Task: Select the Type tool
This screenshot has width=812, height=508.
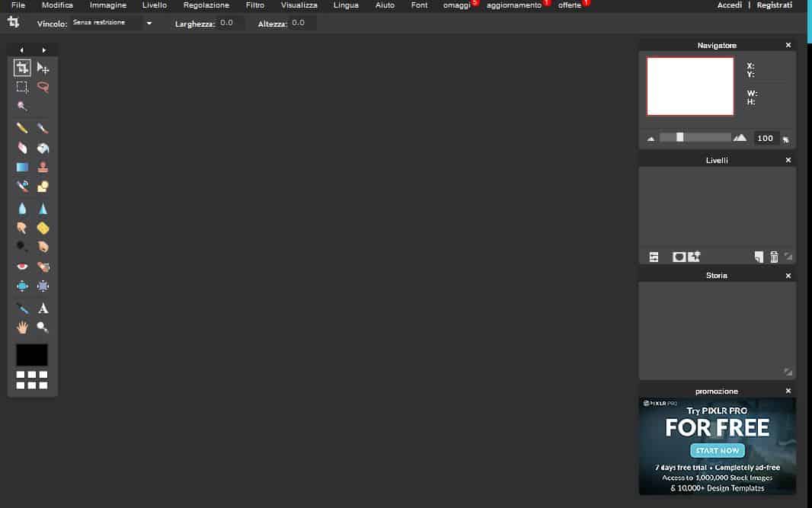Action: tap(43, 308)
